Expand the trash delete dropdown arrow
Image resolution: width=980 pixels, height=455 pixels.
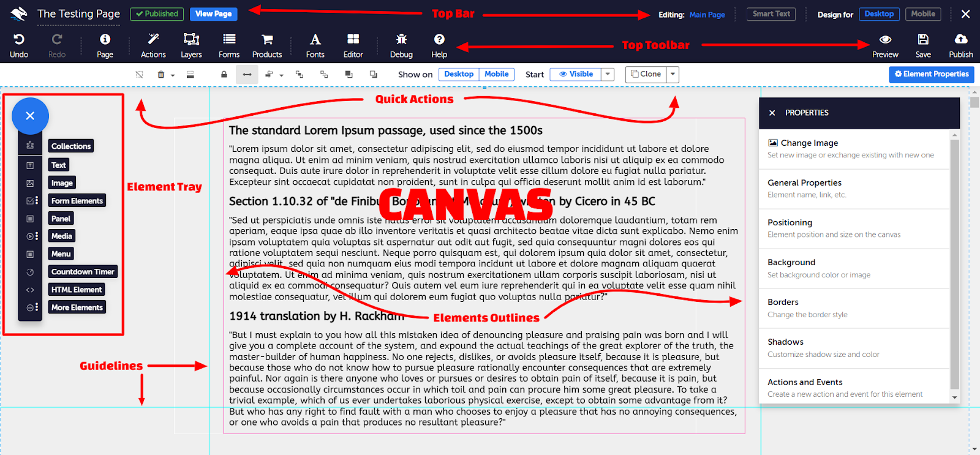tap(173, 75)
